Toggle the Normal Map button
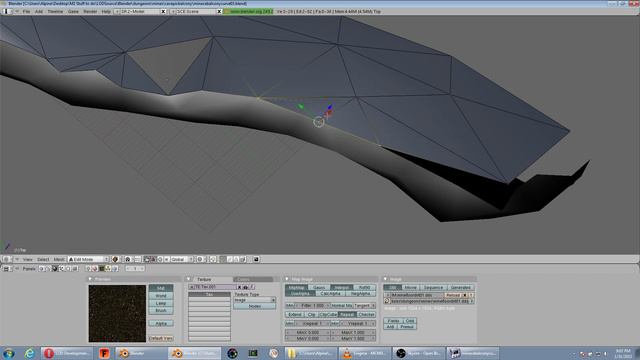 (x=342, y=305)
